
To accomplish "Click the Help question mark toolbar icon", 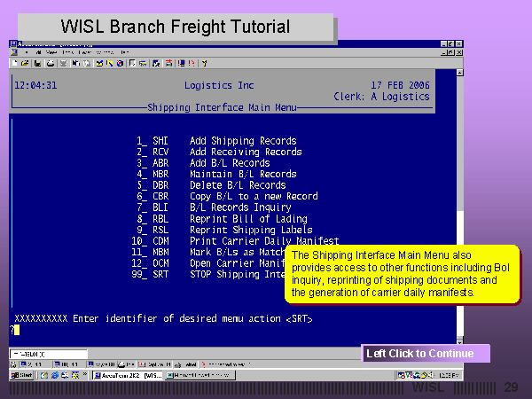I will pos(203,64).
